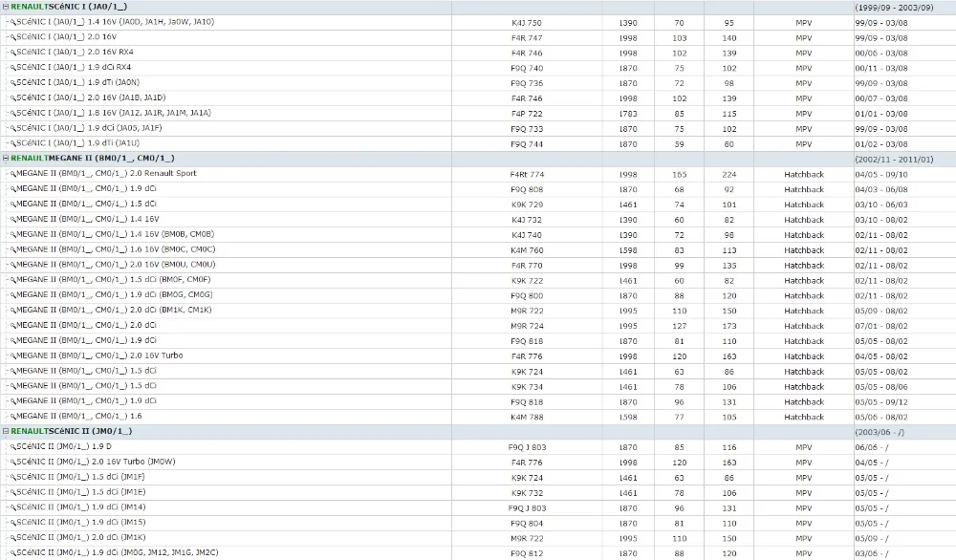Image resolution: width=956 pixels, height=560 pixels.
Task: Click magnifier icon of SCÉNIC II 1.5 dCi (JM1E)
Action: coord(12,493)
